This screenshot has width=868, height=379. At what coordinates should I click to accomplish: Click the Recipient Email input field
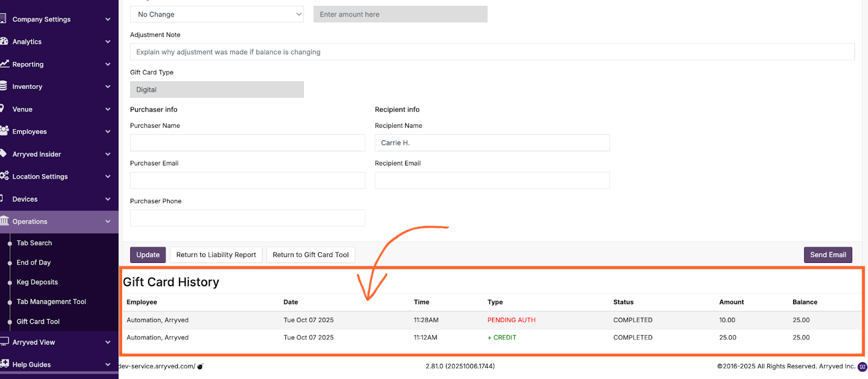492,181
